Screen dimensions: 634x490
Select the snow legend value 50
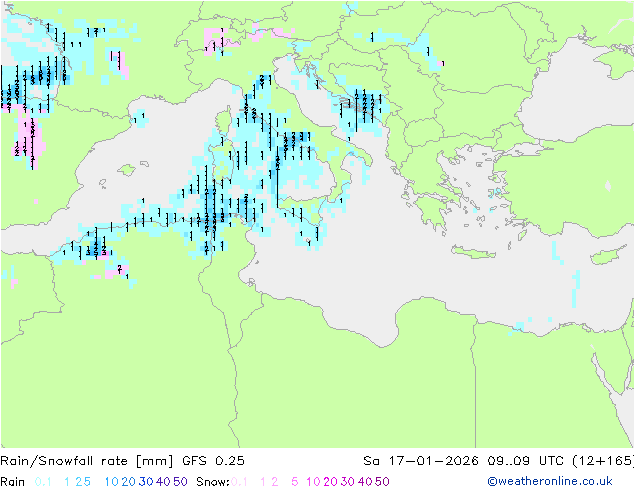tap(382, 482)
